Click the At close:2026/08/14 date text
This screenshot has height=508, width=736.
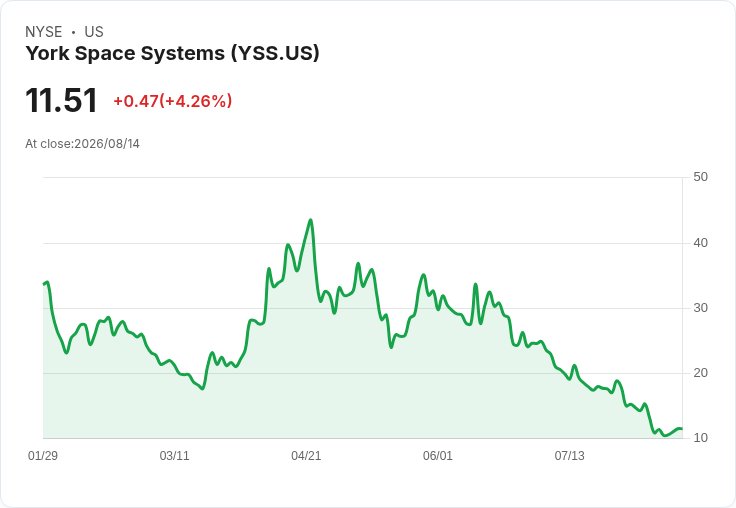click(x=82, y=144)
